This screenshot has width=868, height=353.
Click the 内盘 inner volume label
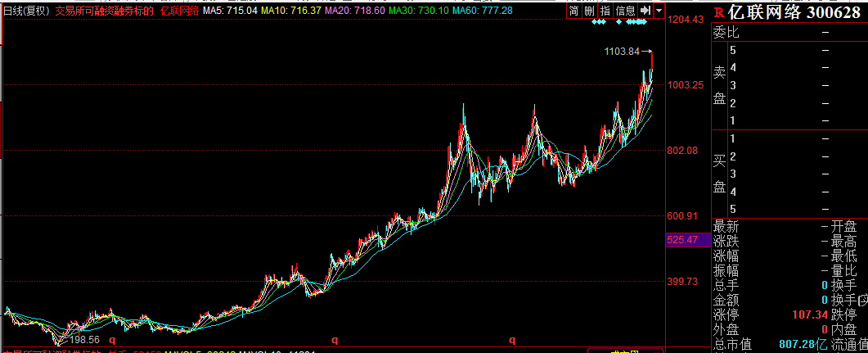pyautogui.click(x=843, y=330)
